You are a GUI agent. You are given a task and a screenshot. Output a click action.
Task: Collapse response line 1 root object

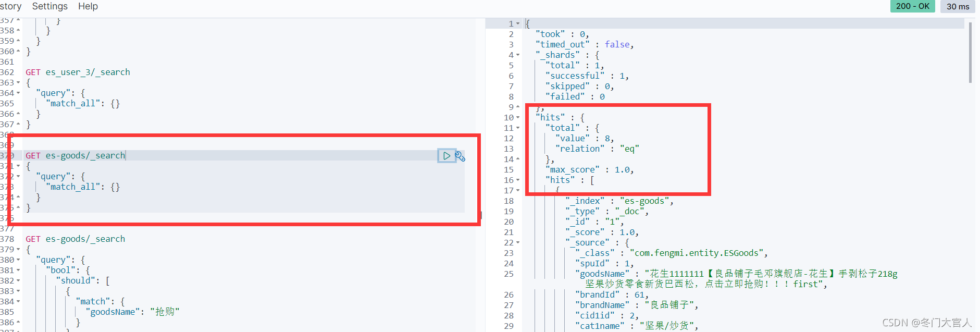tap(518, 23)
